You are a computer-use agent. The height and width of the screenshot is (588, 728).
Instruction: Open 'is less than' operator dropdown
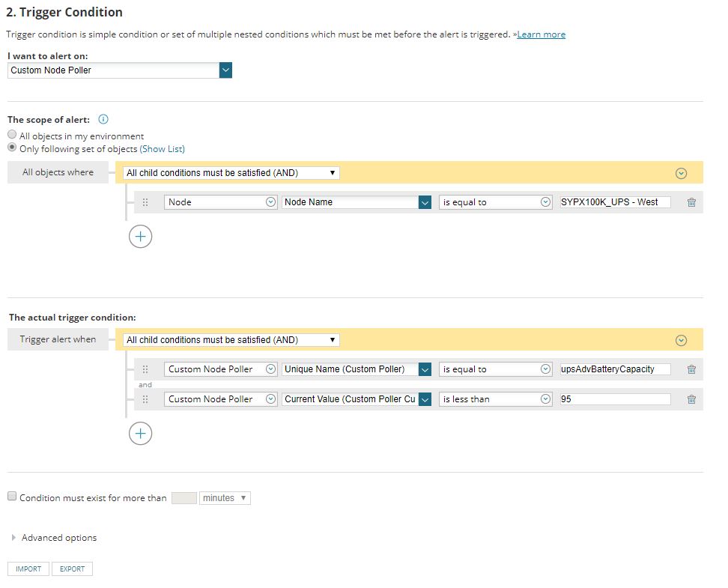[x=496, y=399]
